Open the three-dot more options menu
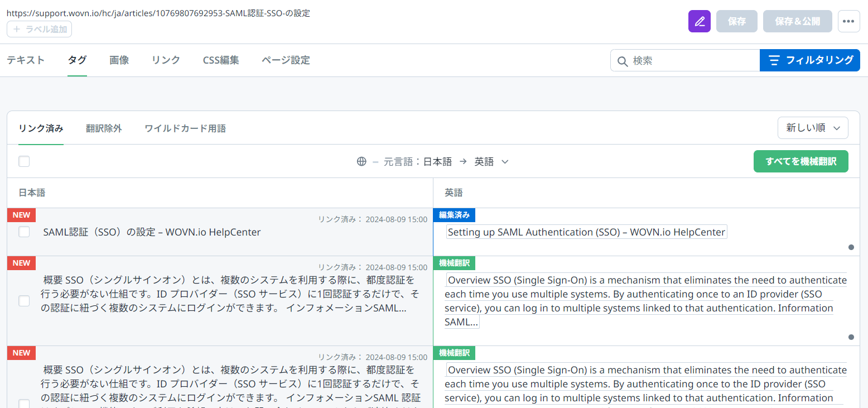This screenshot has height=408, width=868. pyautogui.click(x=848, y=21)
